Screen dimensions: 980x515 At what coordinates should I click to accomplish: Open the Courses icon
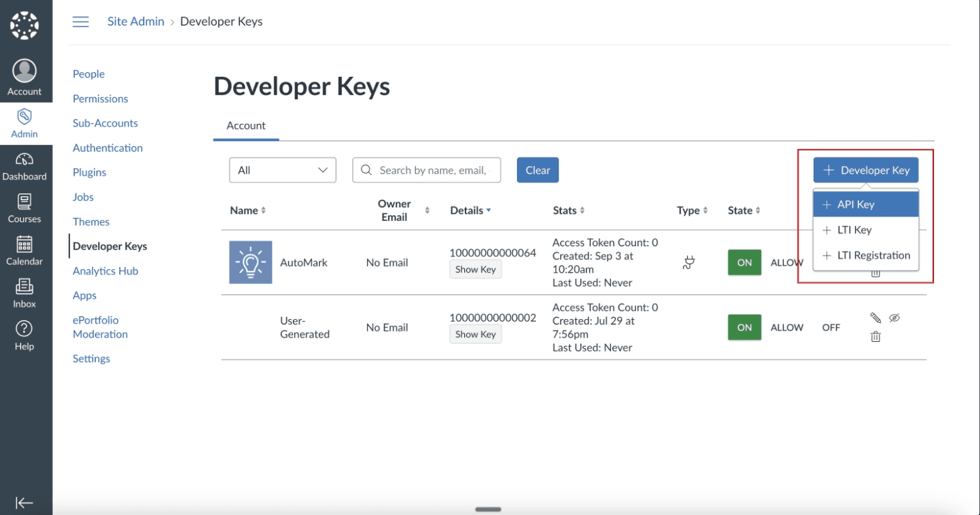coord(24,208)
